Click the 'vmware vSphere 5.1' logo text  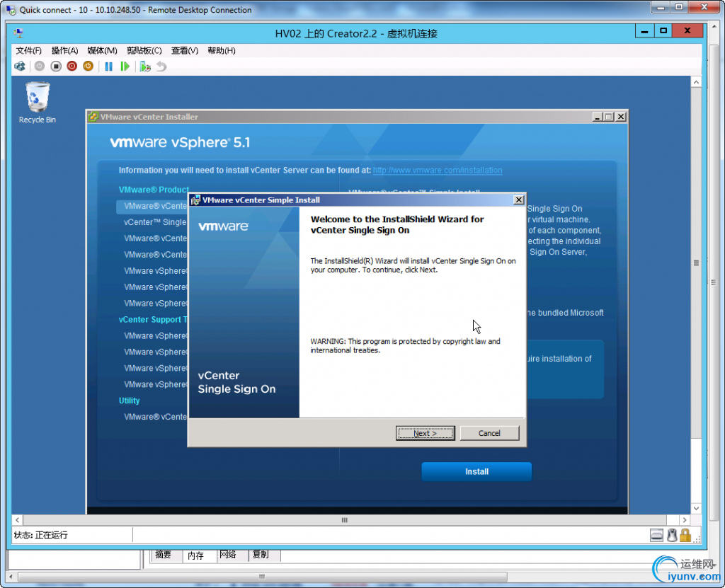(180, 142)
